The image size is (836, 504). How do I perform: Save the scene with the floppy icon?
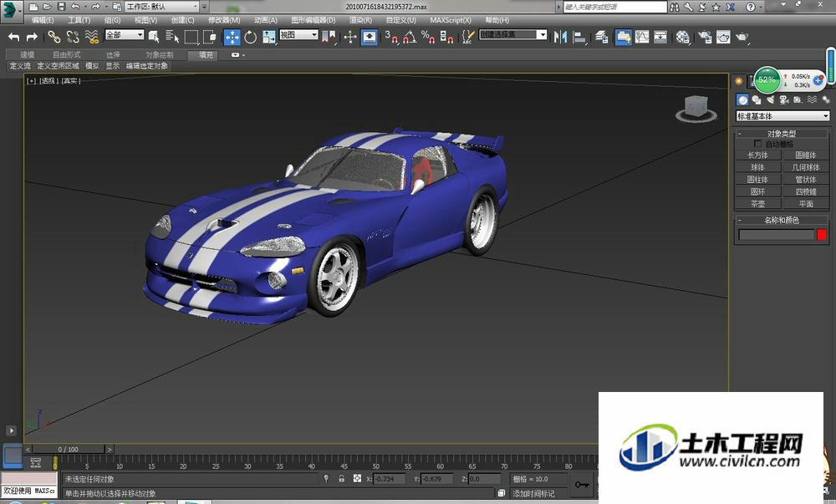61,7
